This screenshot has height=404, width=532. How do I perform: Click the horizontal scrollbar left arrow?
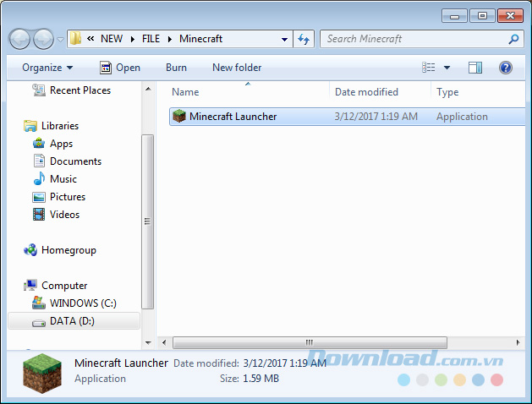tap(164, 342)
